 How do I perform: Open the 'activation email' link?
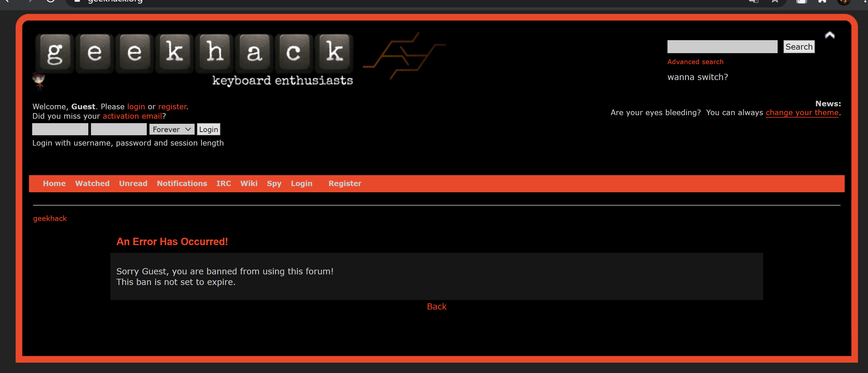[132, 116]
